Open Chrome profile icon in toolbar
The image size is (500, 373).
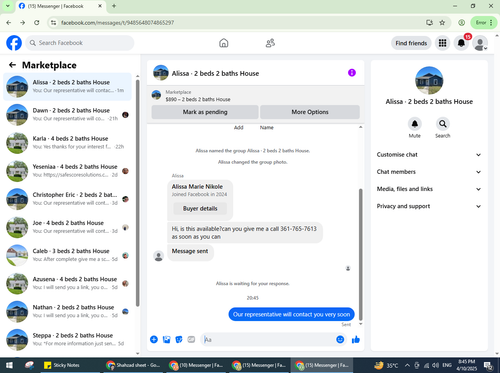pos(461,23)
